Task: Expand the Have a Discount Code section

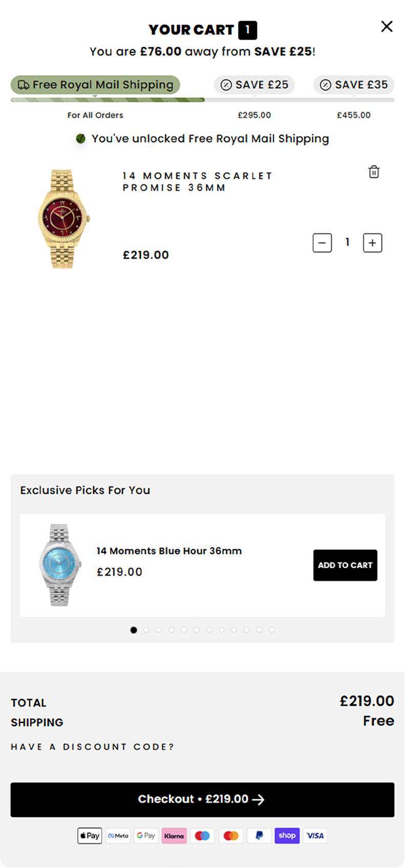Action: pyautogui.click(x=93, y=747)
